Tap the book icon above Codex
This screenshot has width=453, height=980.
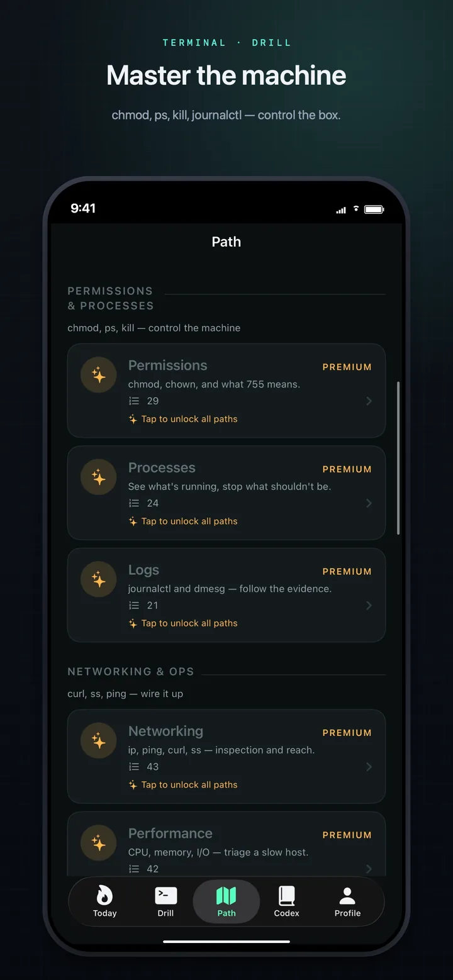pyautogui.click(x=286, y=894)
